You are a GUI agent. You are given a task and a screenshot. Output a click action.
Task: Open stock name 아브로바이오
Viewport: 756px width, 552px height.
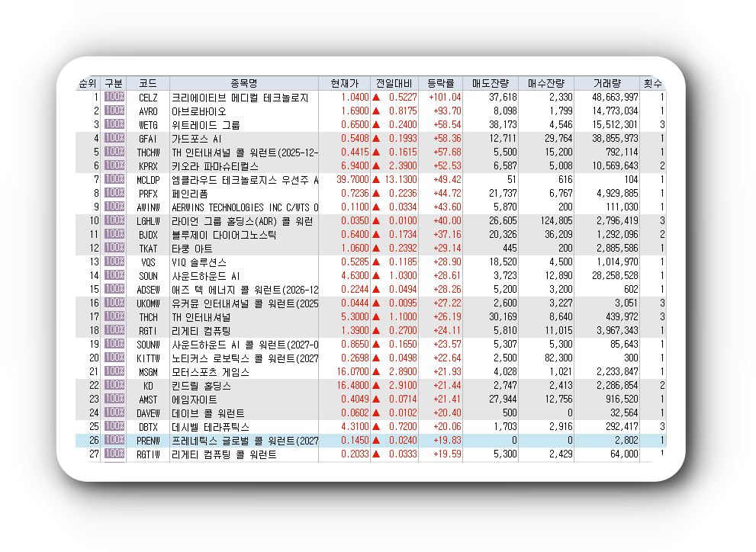pyautogui.click(x=198, y=111)
